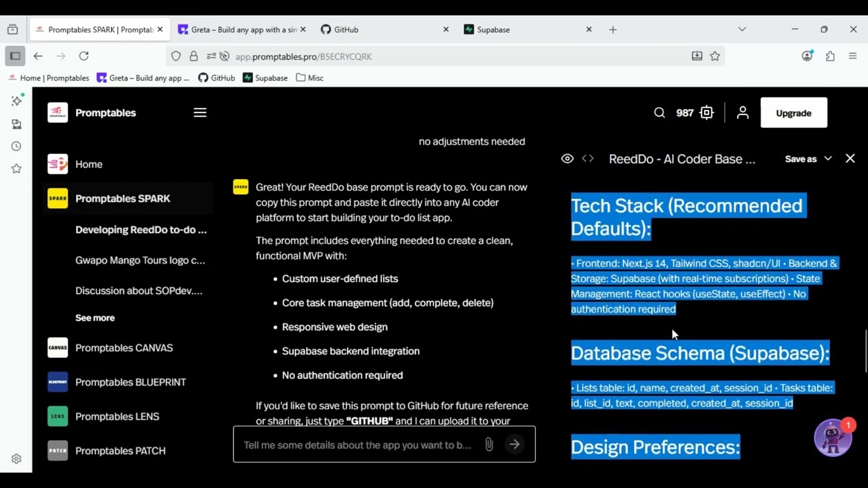The image size is (868, 488).
Task: Open the Discussion about SOPdev chat
Action: pyautogui.click(x=139, y=291)
